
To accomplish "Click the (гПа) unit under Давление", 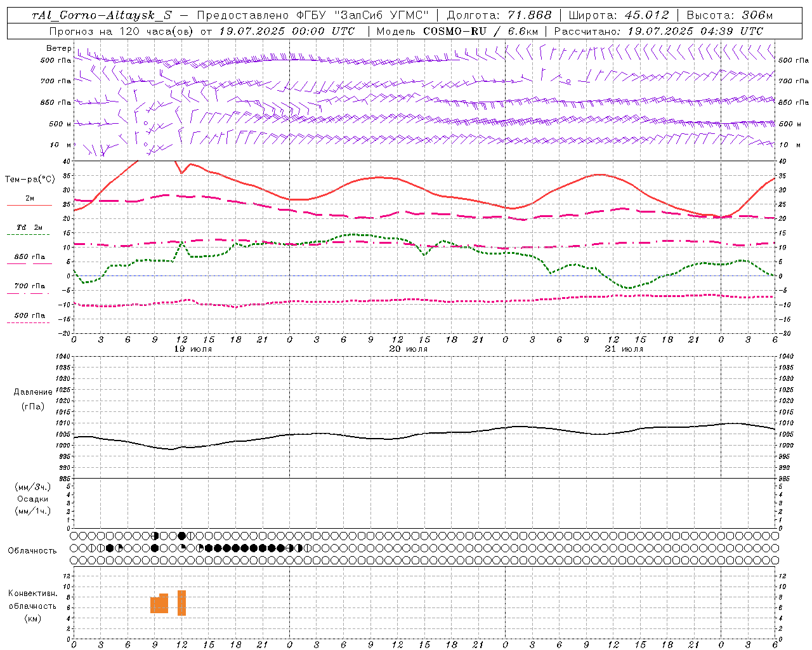I will click(x=33, y=406).
